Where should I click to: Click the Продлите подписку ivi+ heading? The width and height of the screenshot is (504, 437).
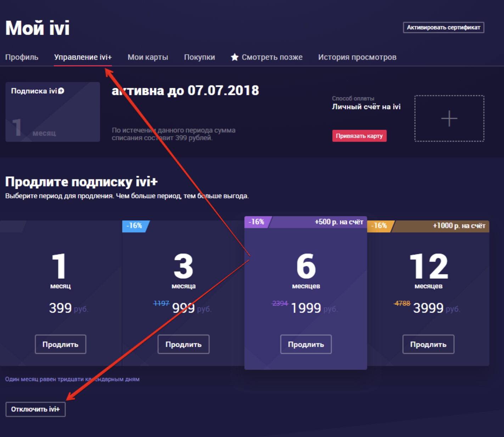click(x=81, y=182)
